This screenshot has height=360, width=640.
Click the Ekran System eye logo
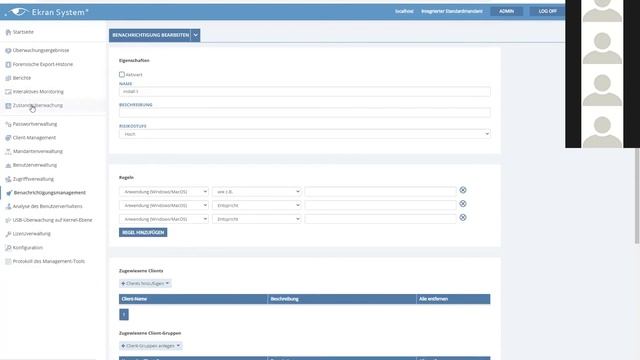19,12
